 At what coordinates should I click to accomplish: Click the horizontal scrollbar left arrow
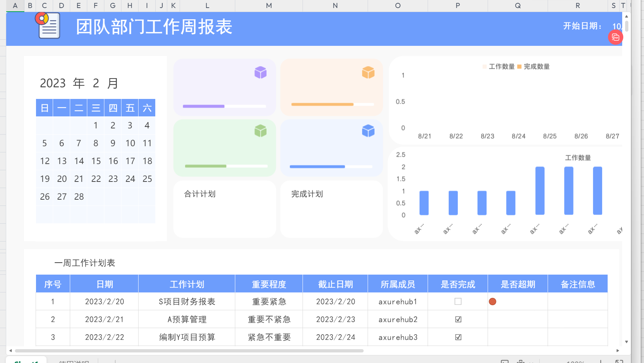[x=11, y=351]
